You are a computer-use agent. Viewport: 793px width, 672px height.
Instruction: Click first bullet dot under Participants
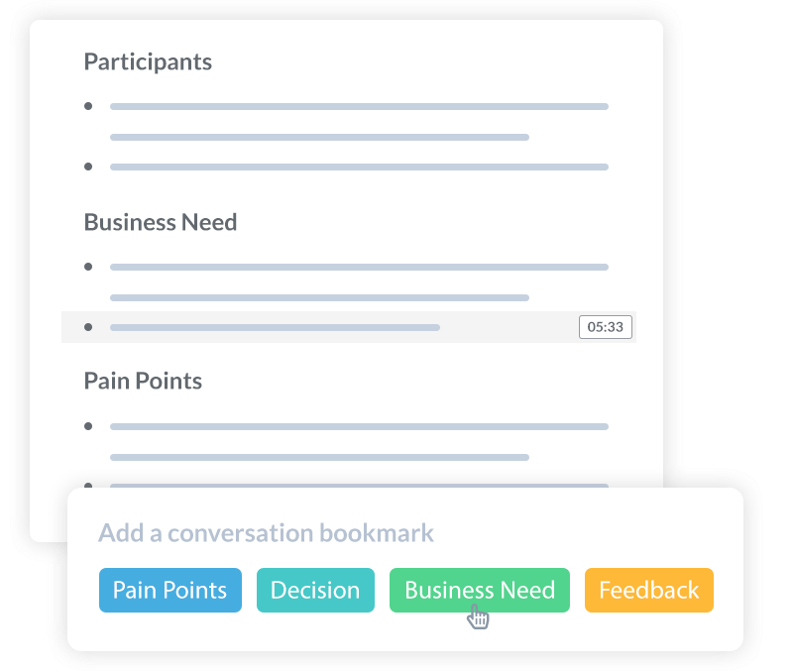pos(88,106)
